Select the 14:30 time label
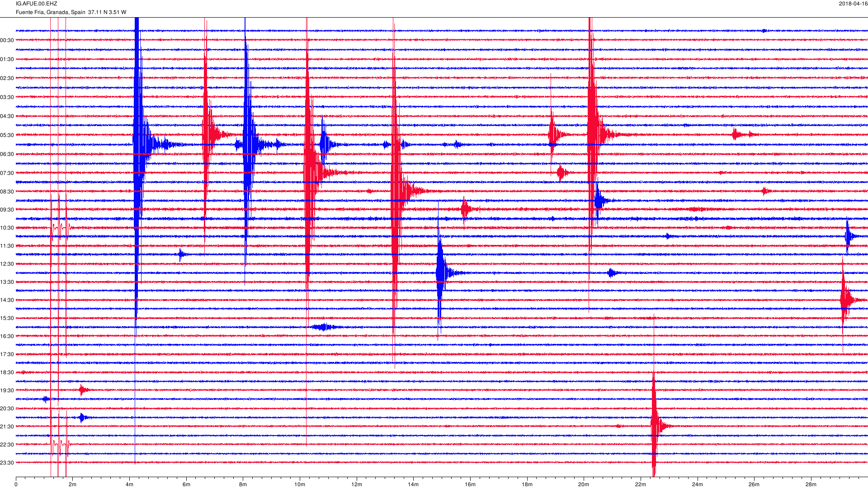The height and width of the screenshot is (488, 868). [x=7, y=300]
